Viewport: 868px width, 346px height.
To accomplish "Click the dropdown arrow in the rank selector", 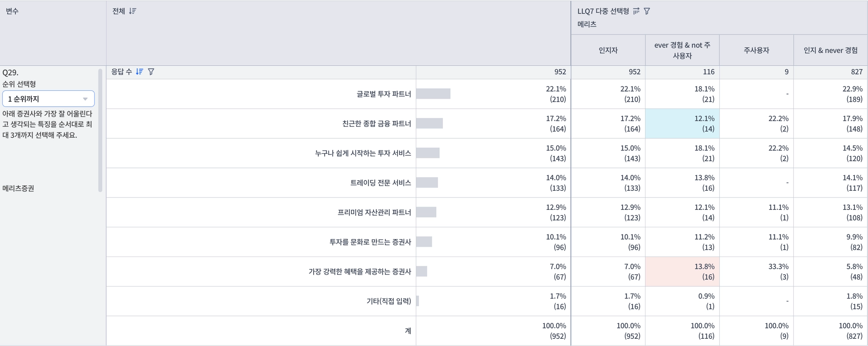I will point(85,99).
